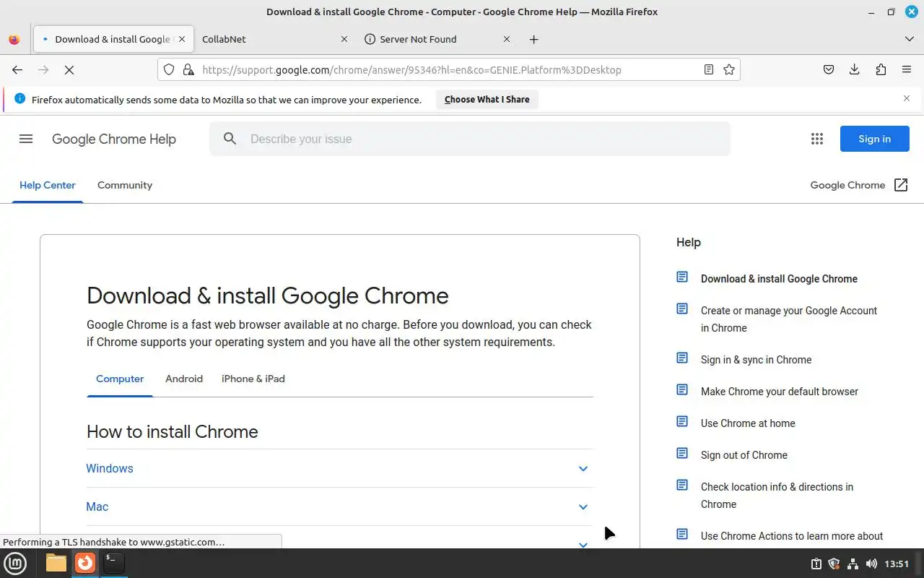924x578 pixels.
Task: List all tabs dropdown arrow
Action: pyautogui.click(x=910, y=39)
